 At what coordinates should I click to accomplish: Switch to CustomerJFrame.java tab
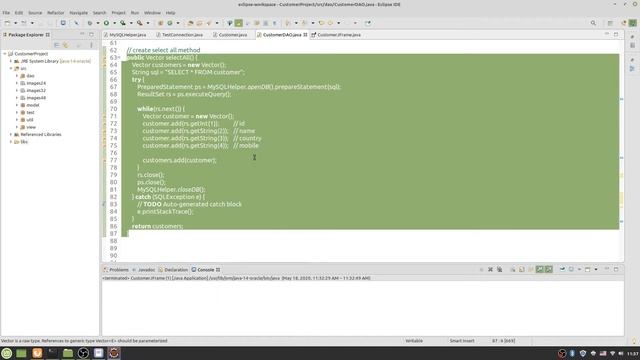pyautogui.click(x=338, y=35)
